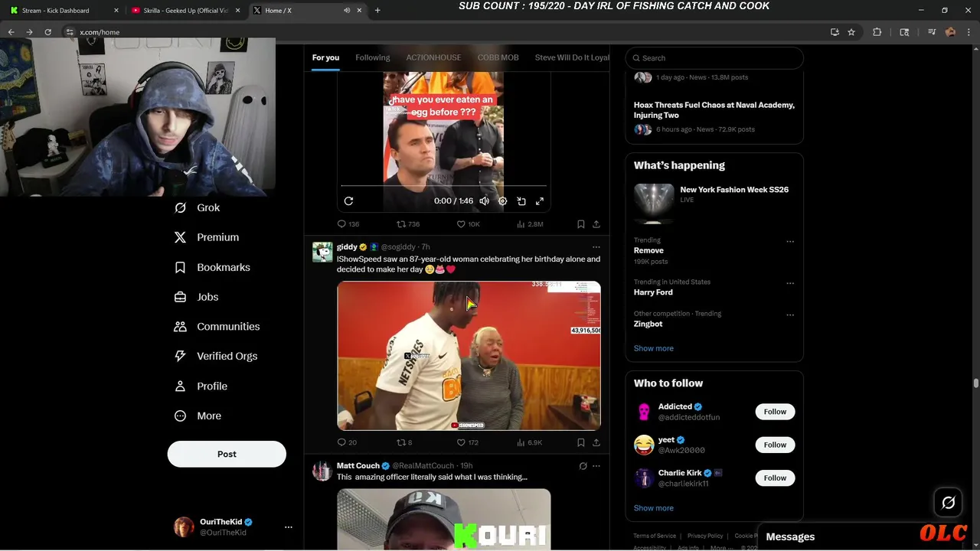
Task: Open more options for Harry Ford trend
Action: click(x=790, y=283)
